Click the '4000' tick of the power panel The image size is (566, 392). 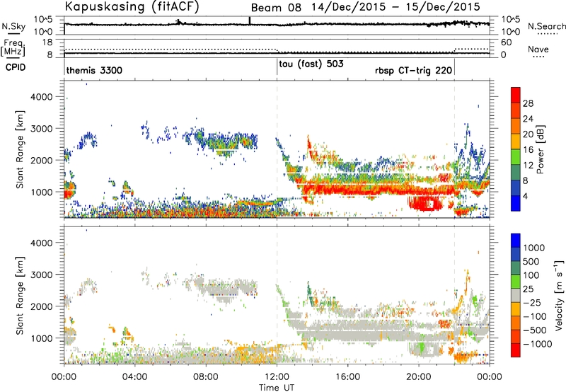tap(41, 97)
